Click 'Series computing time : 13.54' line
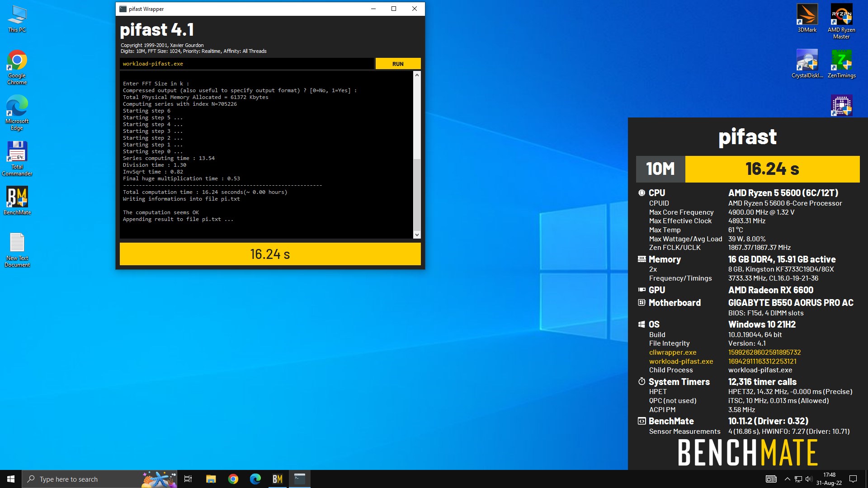The width and height of the screenshot is (868, 488). coord(169,158)
